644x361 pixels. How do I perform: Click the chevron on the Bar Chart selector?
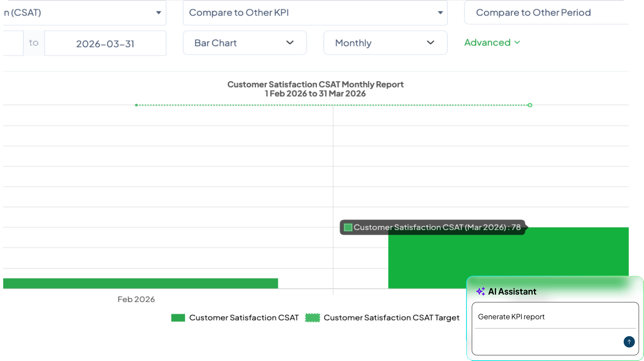coord(290,43)
